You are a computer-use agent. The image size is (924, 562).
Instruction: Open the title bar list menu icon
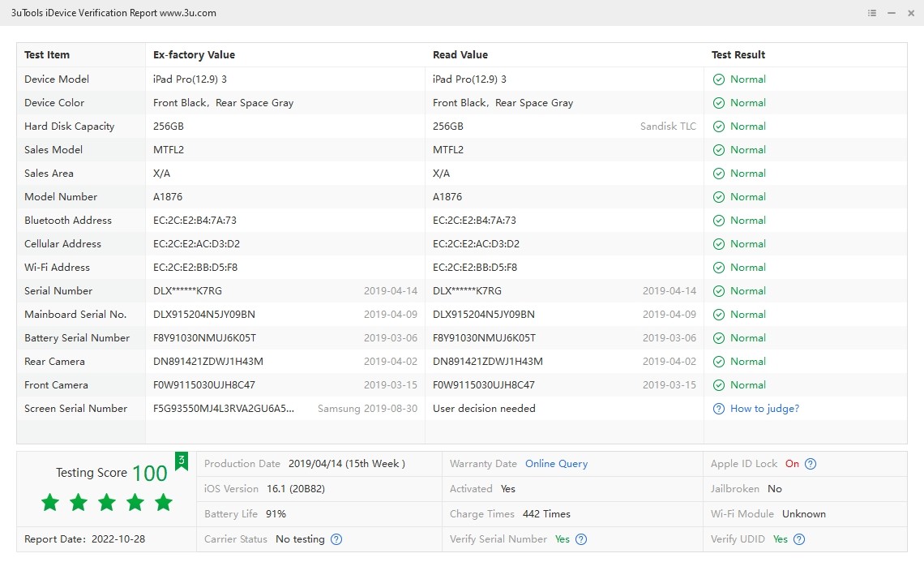[x=872, y=13]
